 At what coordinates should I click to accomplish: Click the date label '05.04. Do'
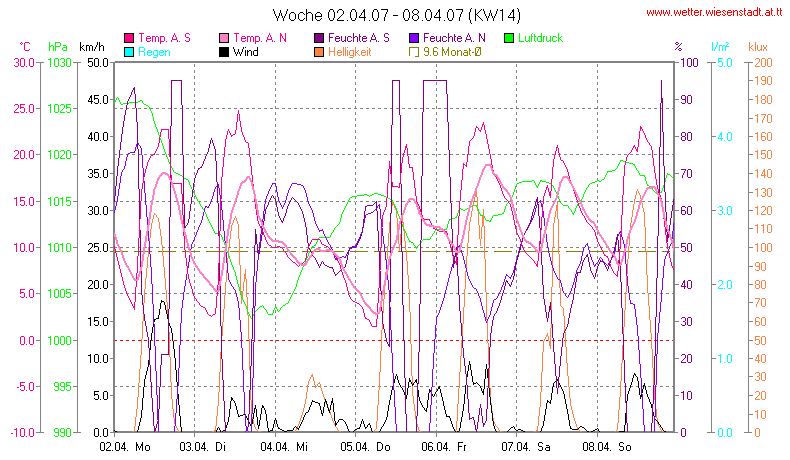point(365,447)
